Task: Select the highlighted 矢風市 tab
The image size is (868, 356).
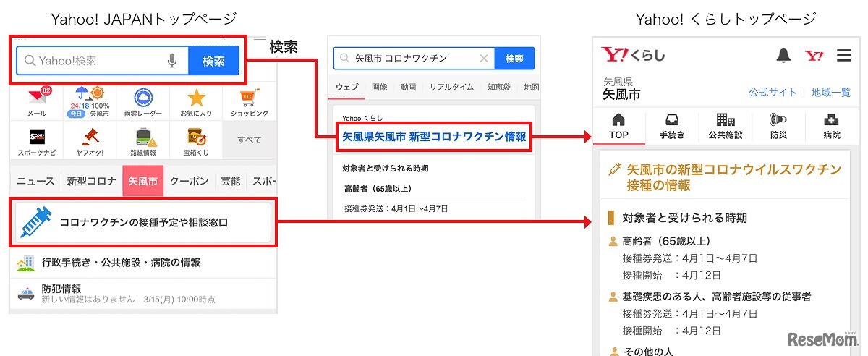Action: click(142, 181)
